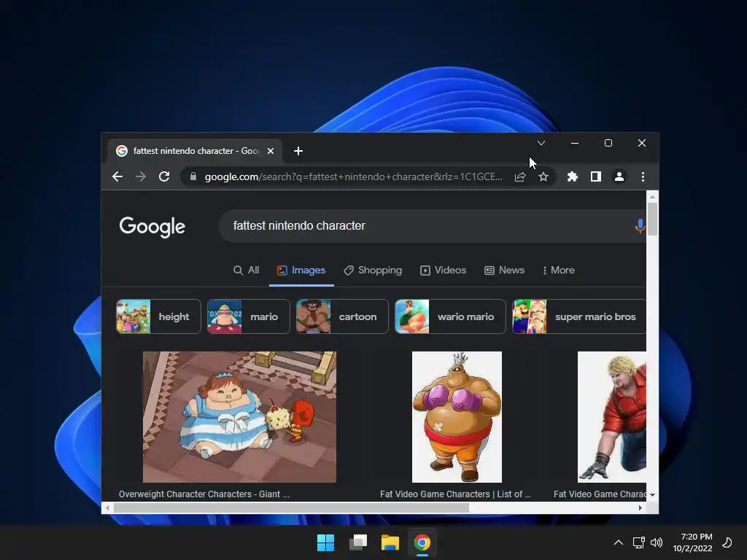The width and height of the screenshot is (747, 560).
Task: Click the vertical scrollbar down arrow
Action: click(652, 495)
